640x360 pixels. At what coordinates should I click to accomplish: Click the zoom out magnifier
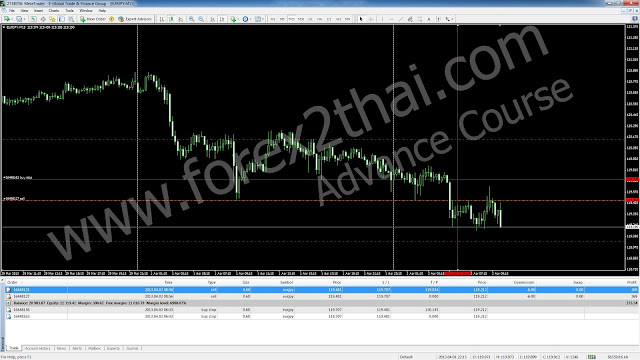pyautogui.click(x=201, y=19)
